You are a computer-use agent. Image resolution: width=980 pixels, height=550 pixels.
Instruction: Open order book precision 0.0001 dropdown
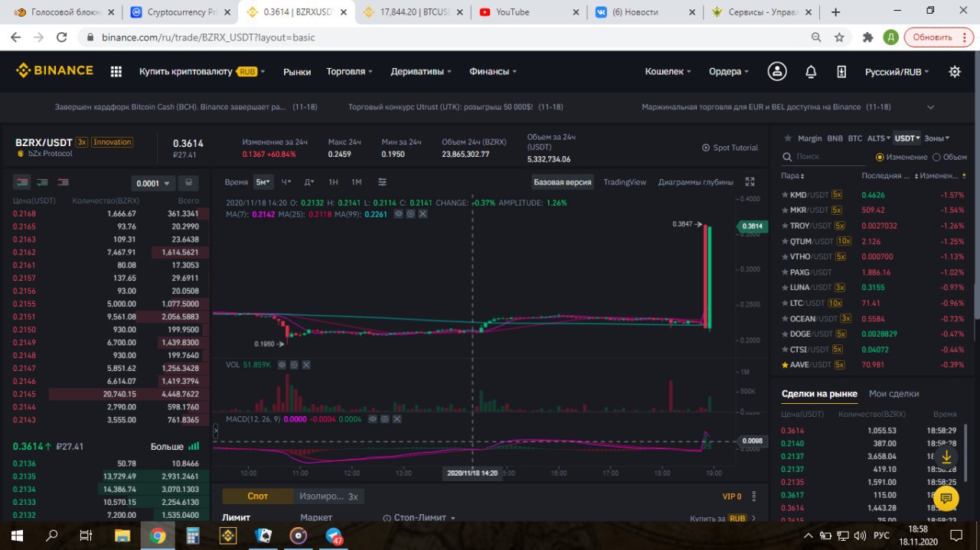[x=152, y=184]
